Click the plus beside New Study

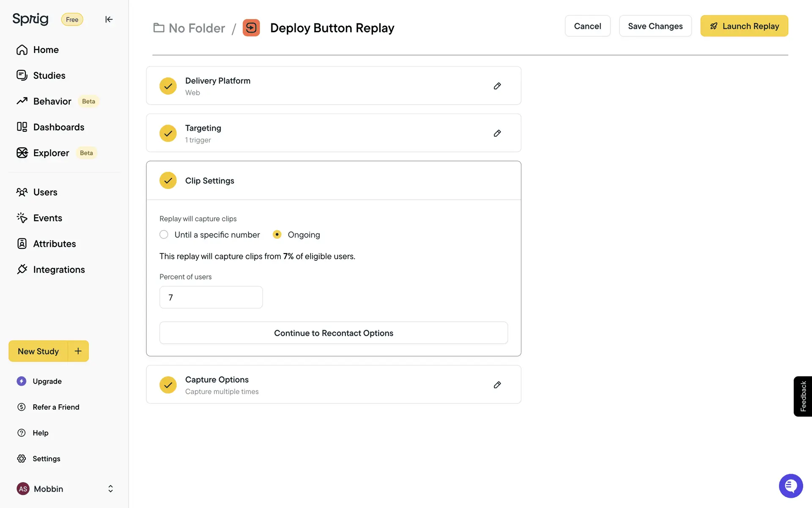pos(78,351)
